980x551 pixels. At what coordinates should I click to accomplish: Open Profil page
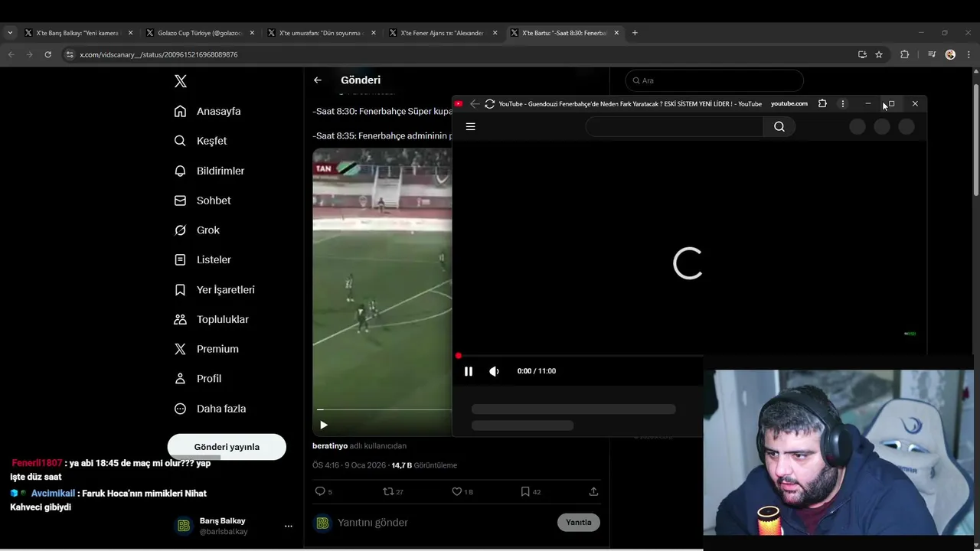click(198, 379)
